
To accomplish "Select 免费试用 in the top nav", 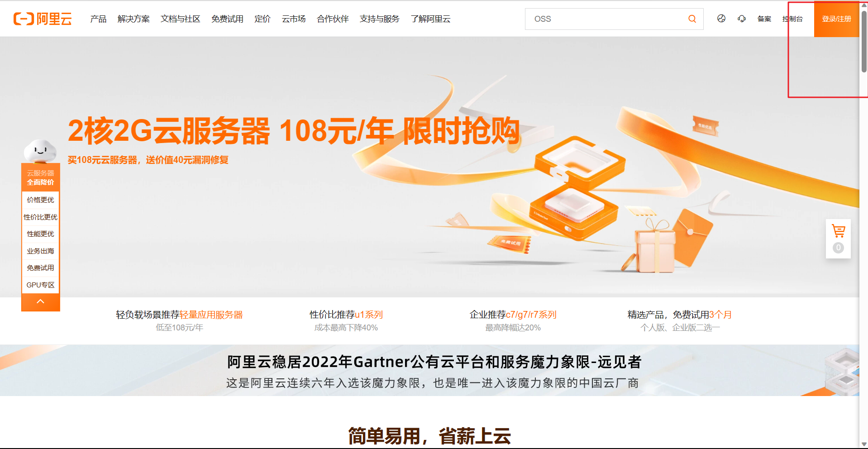I will click(x=227, y=19).
